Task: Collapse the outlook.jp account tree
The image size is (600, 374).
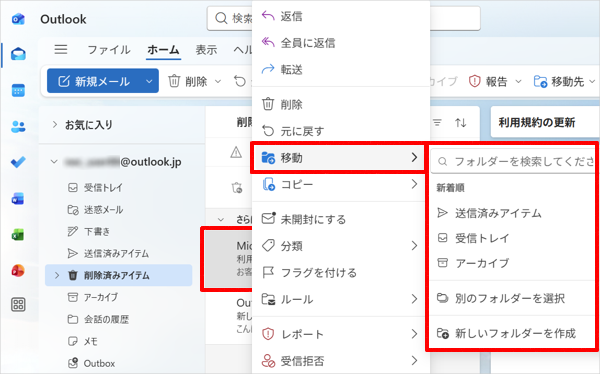Action: [54, 162]
